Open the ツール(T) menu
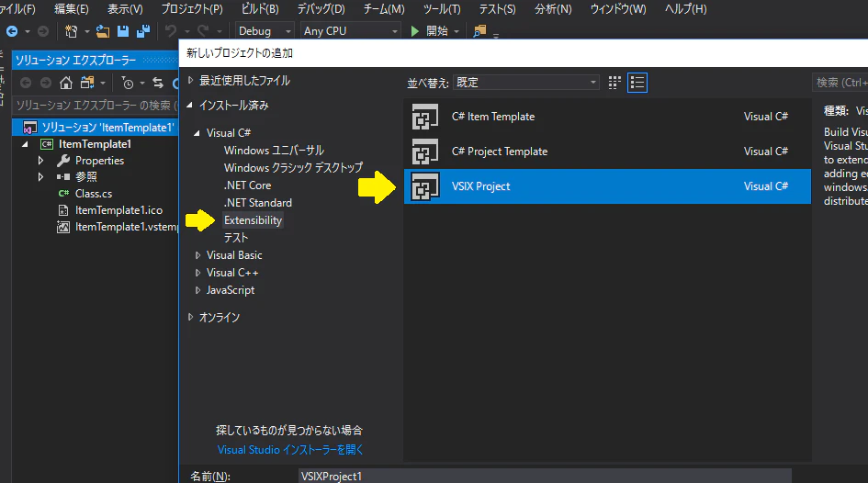 pos(442,9)
